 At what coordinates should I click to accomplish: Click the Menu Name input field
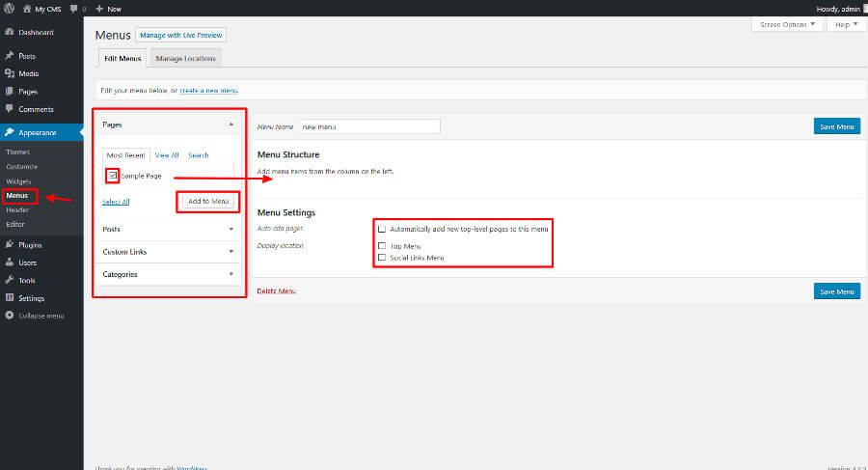pyautogui.click(x=370, y=126)
